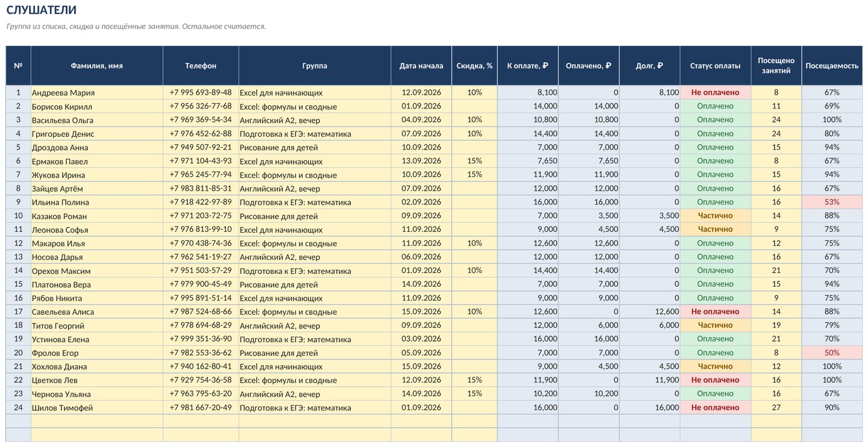Click the paid amount 6,000 for Титов Георгий
The width and height of the screenshot is (868, 447).
[x=588, y=325]
